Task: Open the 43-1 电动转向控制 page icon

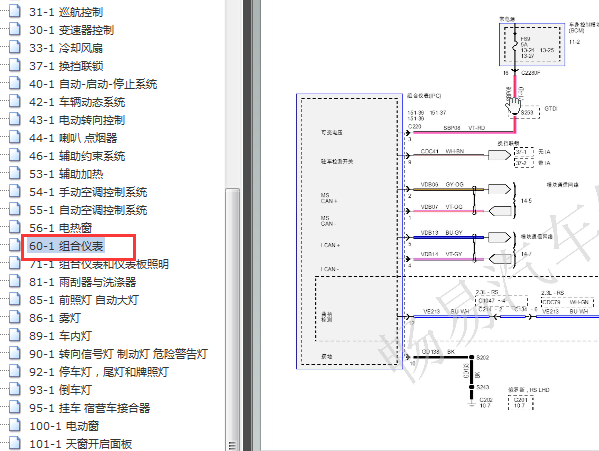Action: (15, 119)
